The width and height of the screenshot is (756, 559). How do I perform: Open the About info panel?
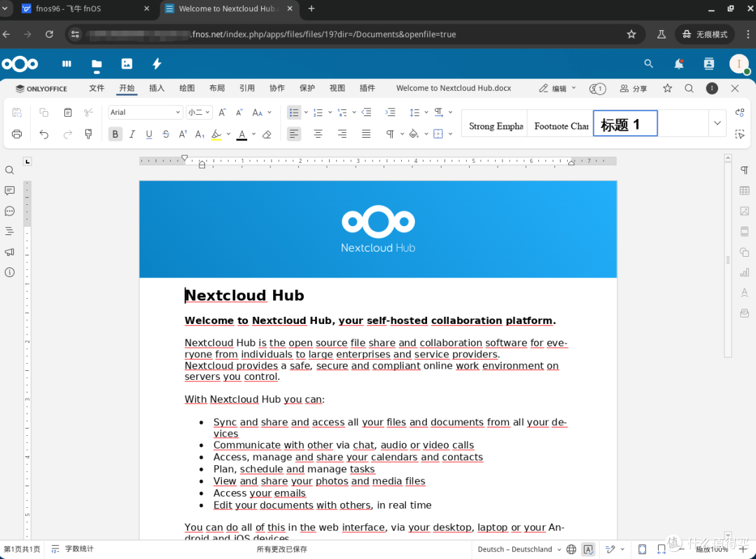9,272
